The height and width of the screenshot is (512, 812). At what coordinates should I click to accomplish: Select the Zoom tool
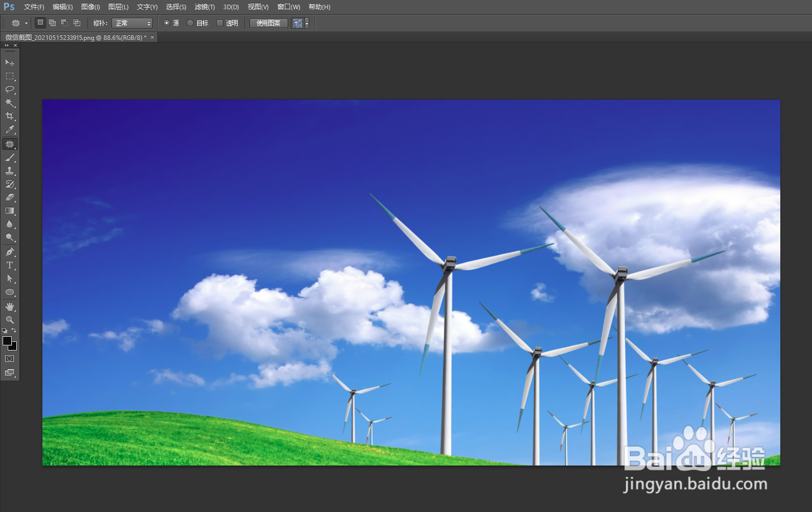click(x=10, y=320)
